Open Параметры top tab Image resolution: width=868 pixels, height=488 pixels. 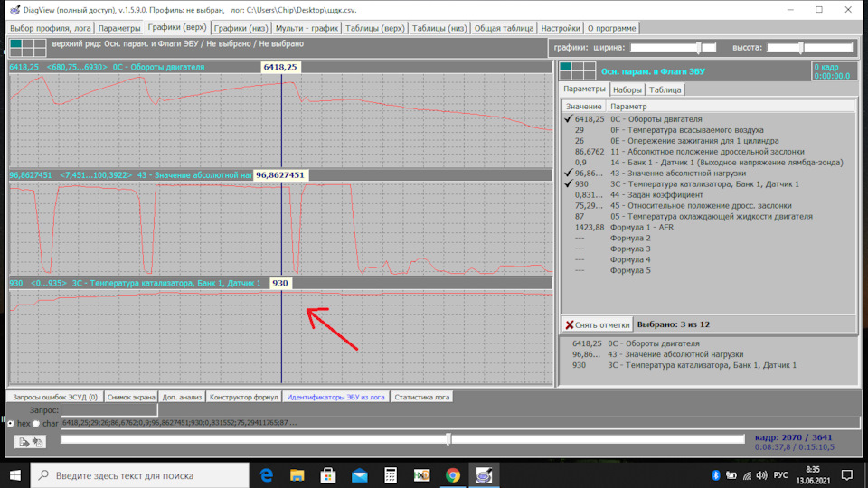coord(119,28)
